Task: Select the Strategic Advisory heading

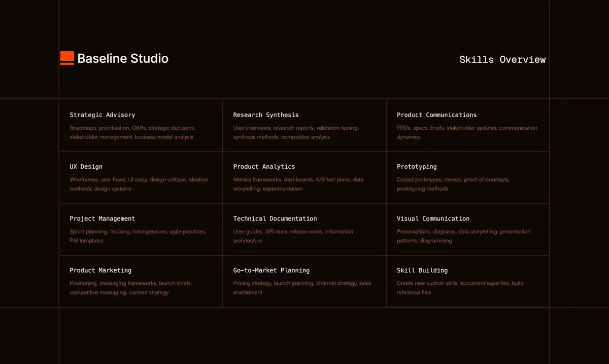Action: [x=103, y=115]
